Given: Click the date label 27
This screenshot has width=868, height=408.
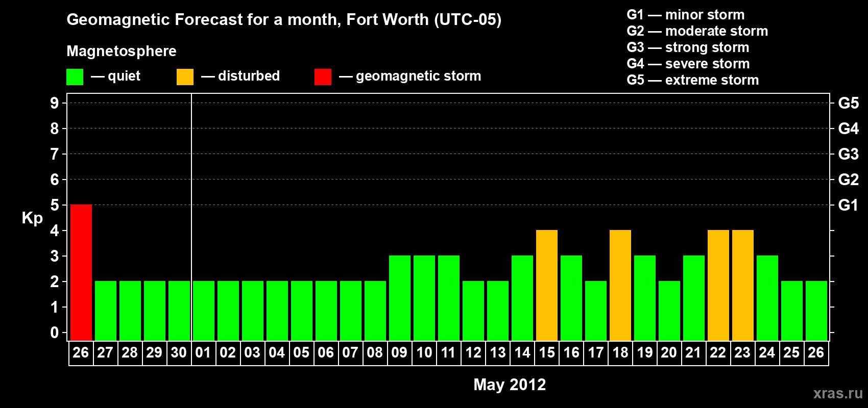Looking at the screenshot, I should 105,352.
